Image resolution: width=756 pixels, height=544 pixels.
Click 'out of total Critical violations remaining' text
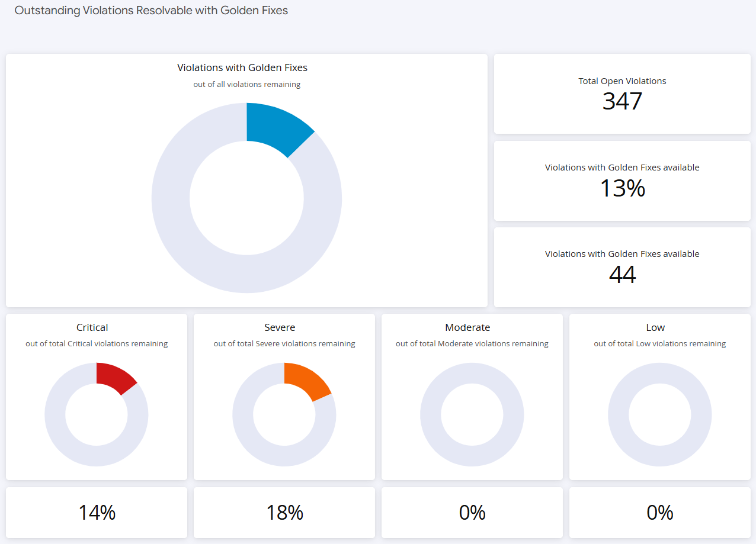click(97, 344)
